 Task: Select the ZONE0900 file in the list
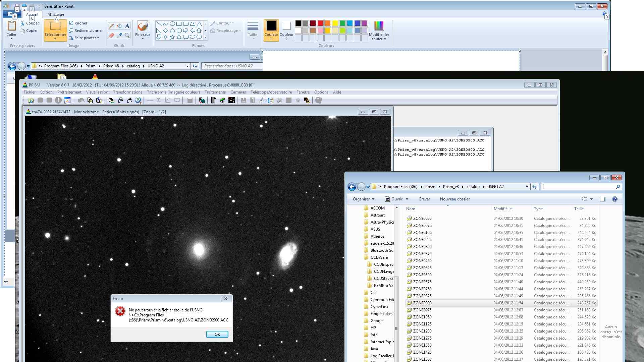point(422,303)
